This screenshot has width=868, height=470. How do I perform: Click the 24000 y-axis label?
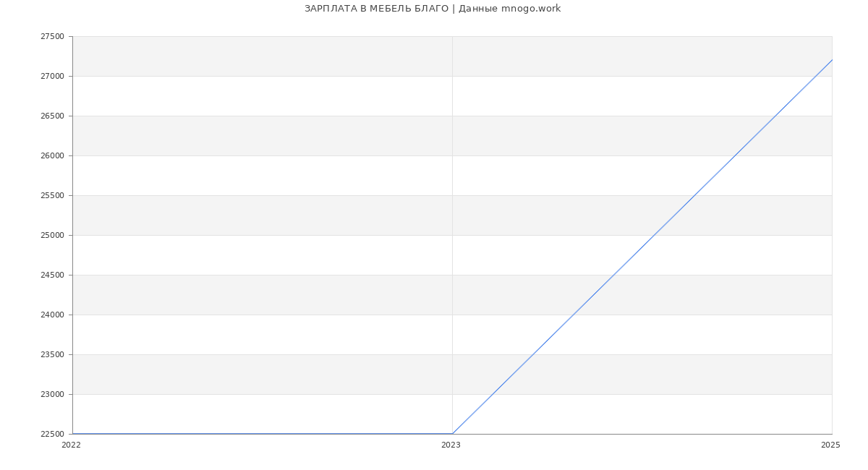click(x=52, y=315)
